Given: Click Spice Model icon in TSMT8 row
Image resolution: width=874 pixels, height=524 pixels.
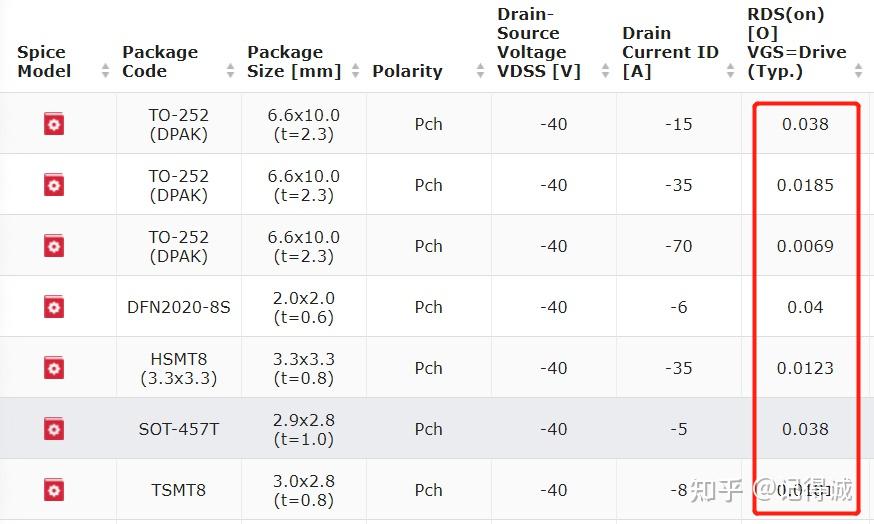Looking at the screenshot, I should tap(54, 490).
